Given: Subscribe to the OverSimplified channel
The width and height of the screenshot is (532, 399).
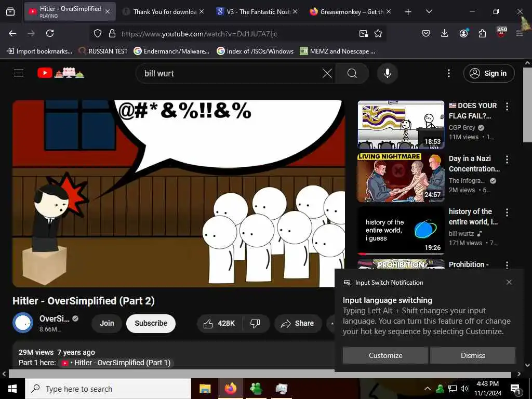Looking at the screenshot, I should pos(151,323).
